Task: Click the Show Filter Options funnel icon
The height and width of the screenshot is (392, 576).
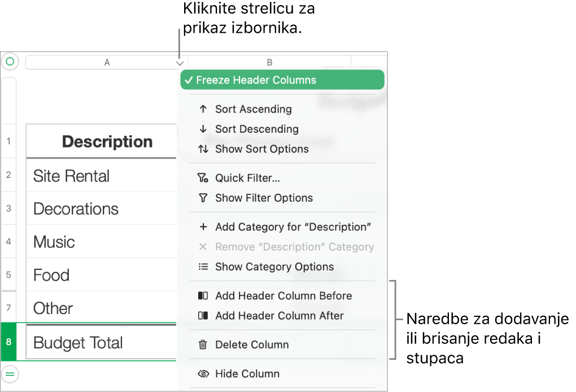Action: coord(203,198)
